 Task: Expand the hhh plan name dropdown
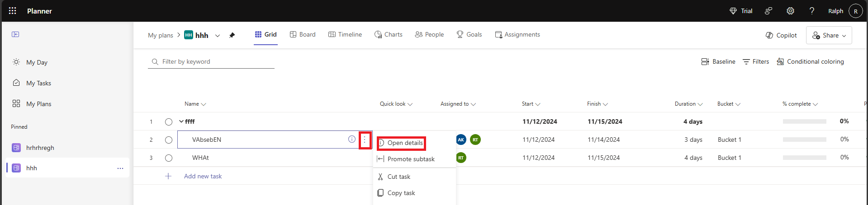coord(218,35)
